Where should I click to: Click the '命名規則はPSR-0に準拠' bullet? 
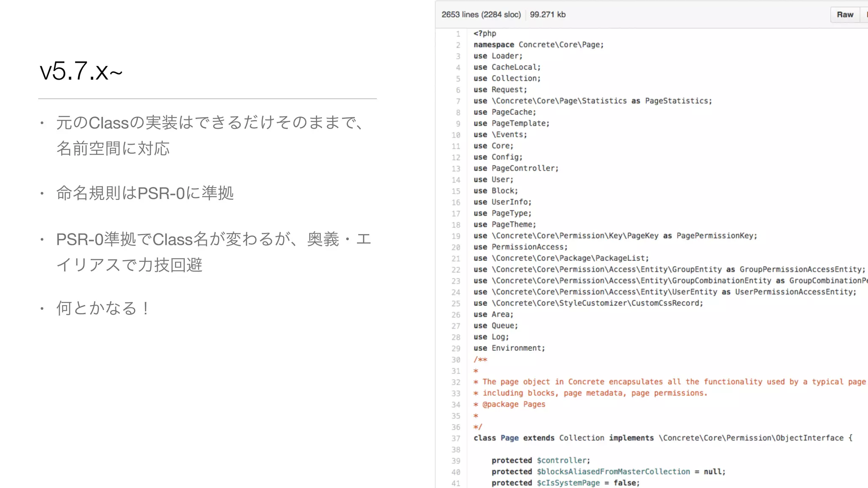(145, 193)
